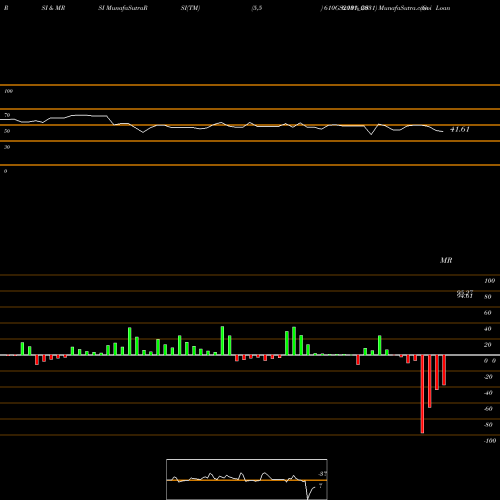Image resolution: width=500 pixels, height=500 pixels.
Task: Click the RSI axis label 70
Action: pyautogui.click(x=7, y=115)
